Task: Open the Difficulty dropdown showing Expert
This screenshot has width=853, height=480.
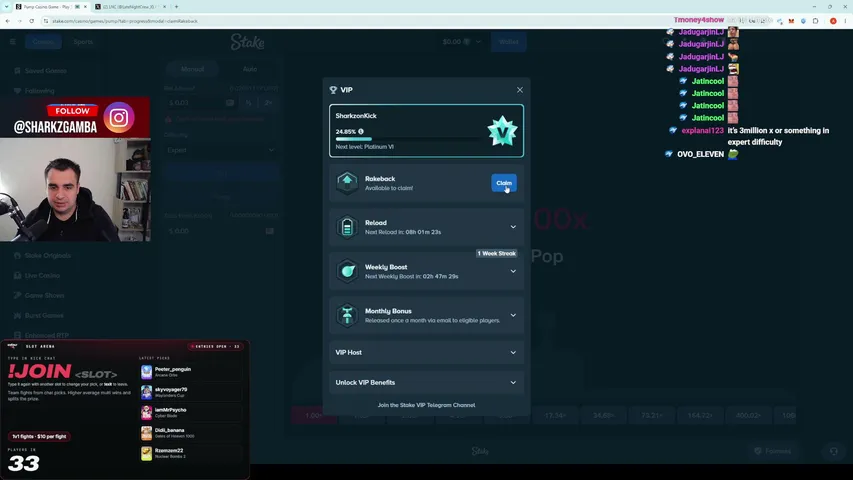Action: [221, 150]
